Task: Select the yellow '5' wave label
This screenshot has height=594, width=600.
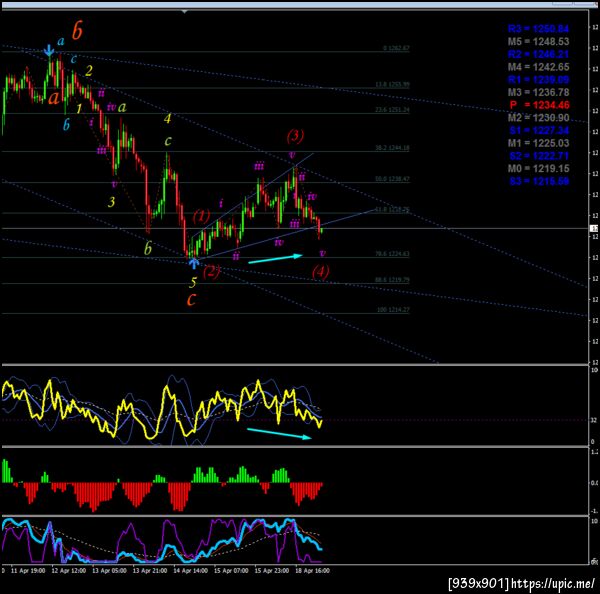Action: point(193,282)
